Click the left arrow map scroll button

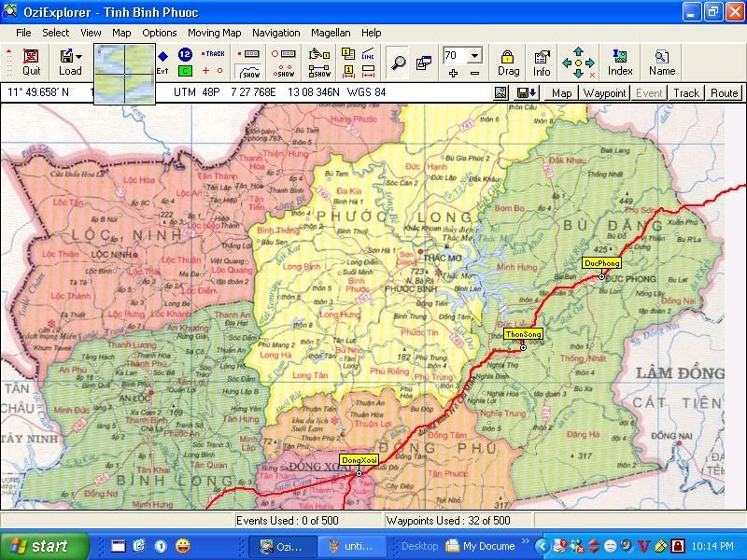coord(567,63)
